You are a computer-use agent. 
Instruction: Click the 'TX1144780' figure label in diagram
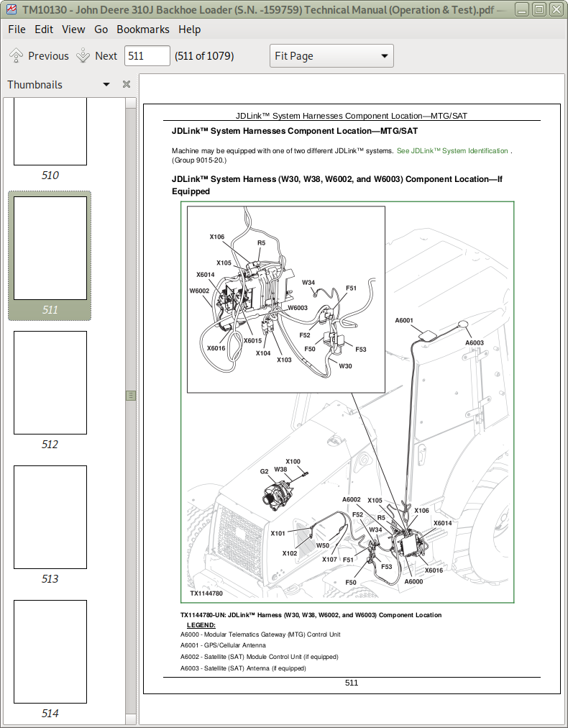[x=206, y=593]
